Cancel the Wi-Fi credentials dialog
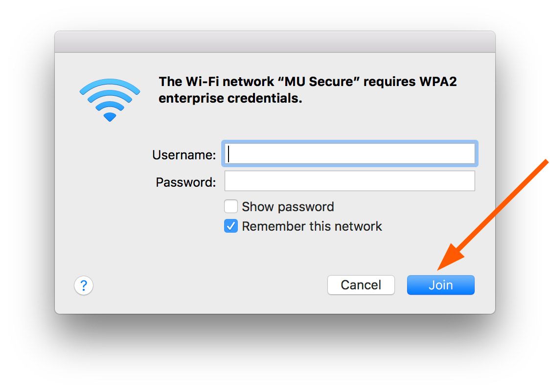The height and width of the screenshot is (392, 550). click(x=361, y=285)
